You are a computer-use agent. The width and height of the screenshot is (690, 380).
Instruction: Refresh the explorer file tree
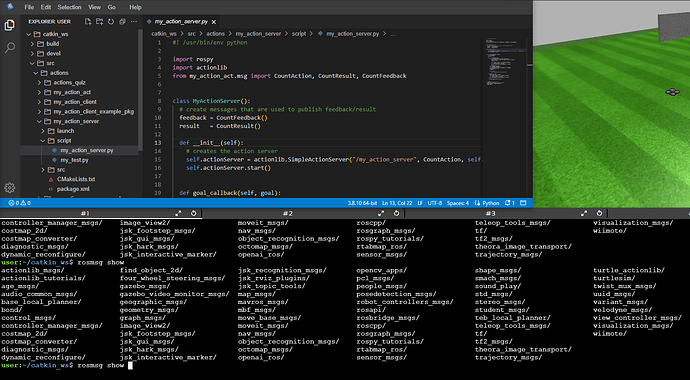coord(111,22)
